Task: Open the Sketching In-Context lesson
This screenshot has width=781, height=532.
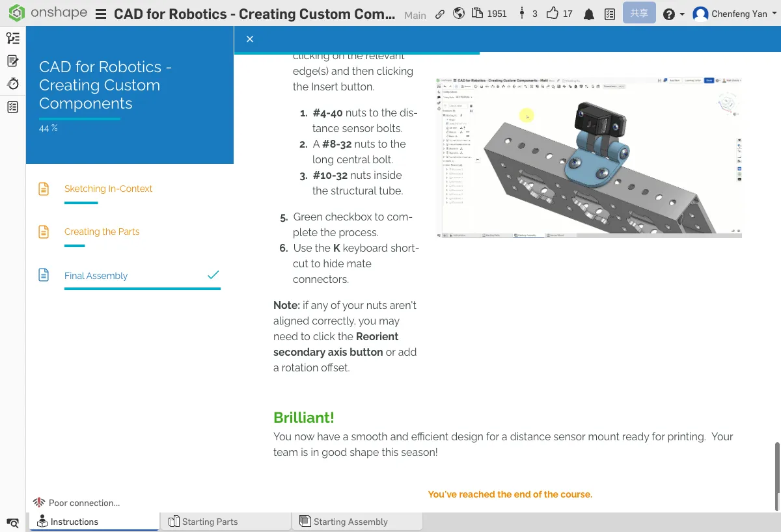Action: [108, 189]
